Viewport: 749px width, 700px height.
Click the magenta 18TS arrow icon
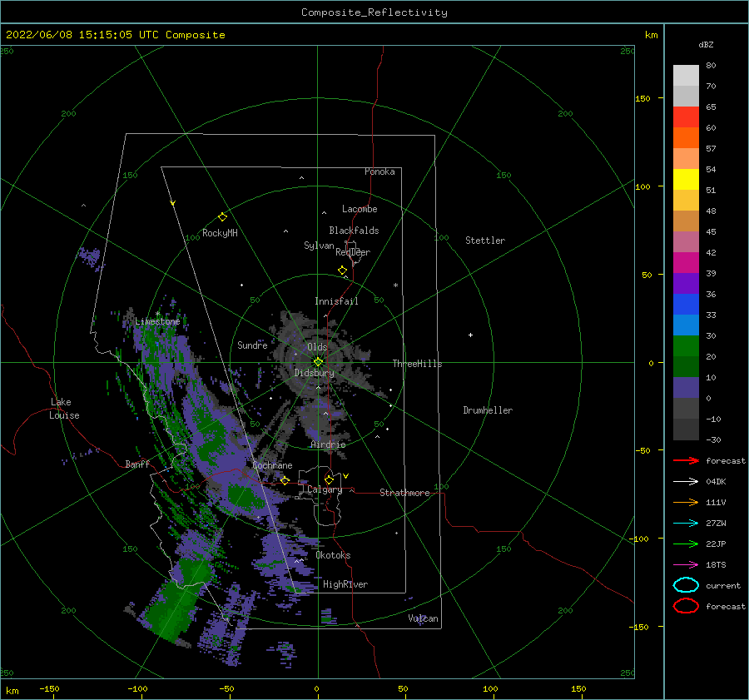click(x=686, y=565)
